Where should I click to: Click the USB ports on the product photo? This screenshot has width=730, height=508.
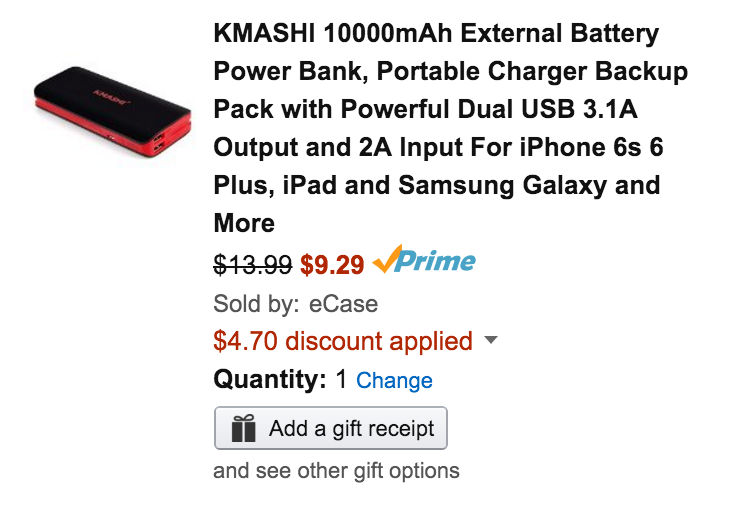point(160,142)
